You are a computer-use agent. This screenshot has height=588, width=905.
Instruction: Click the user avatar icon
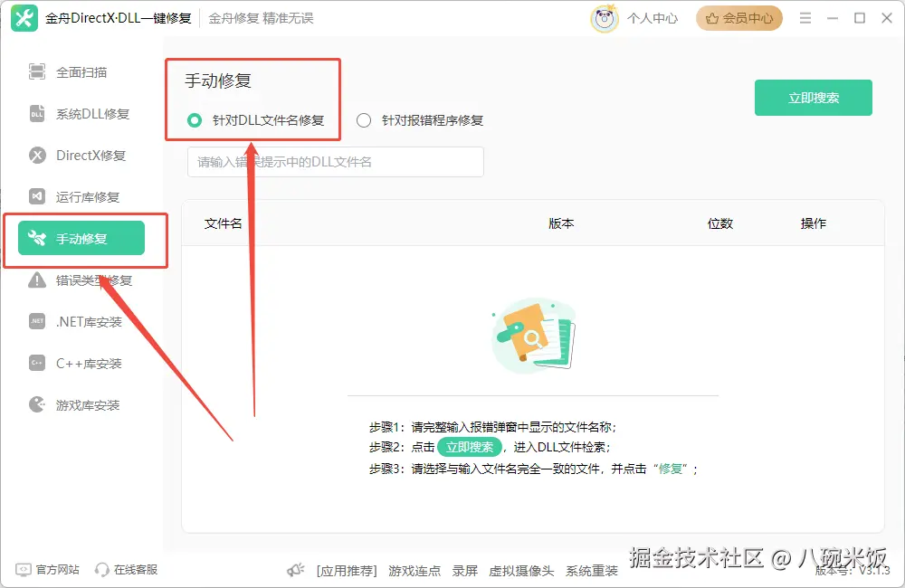pos(605,18)
